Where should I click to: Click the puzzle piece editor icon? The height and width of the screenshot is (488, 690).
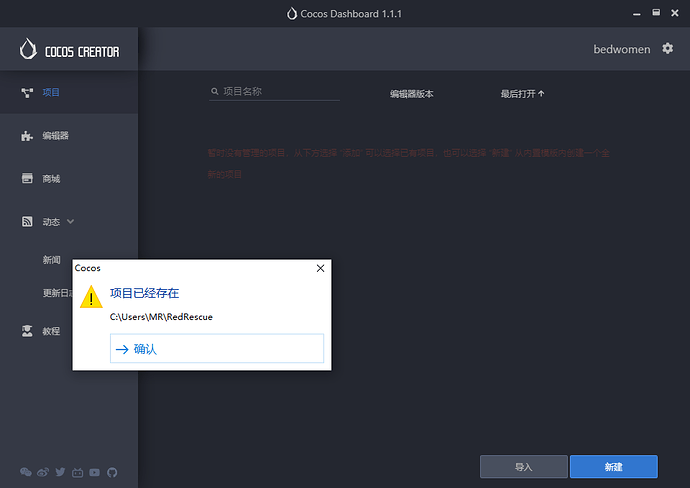pos(27,136)
